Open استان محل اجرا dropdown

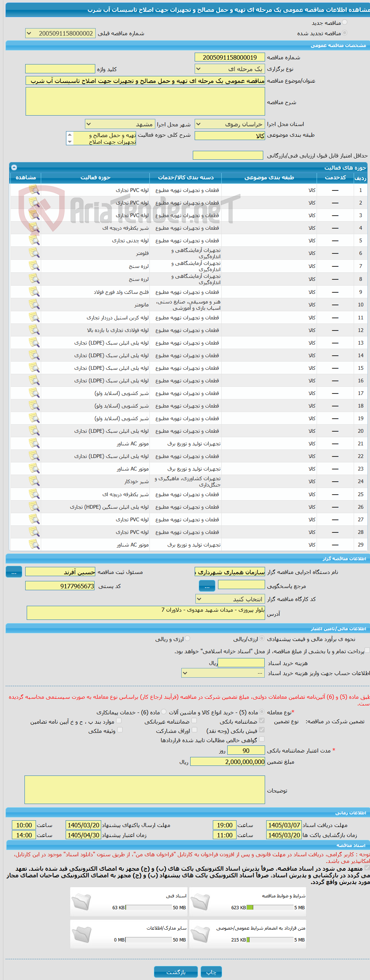pos(230,124)
